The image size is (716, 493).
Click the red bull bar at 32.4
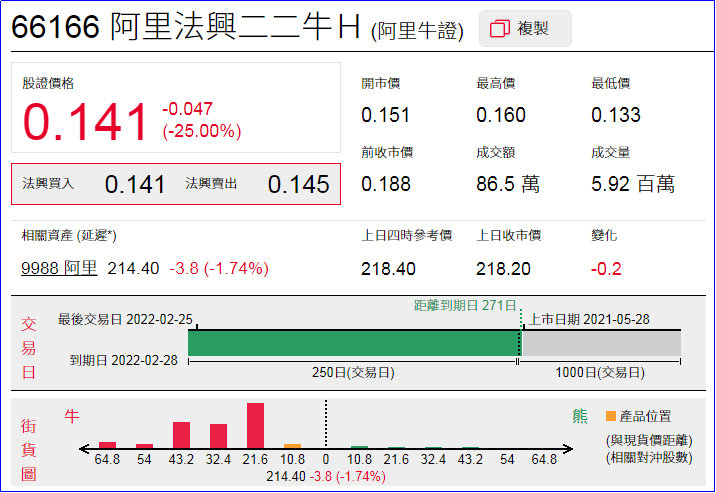218,436
